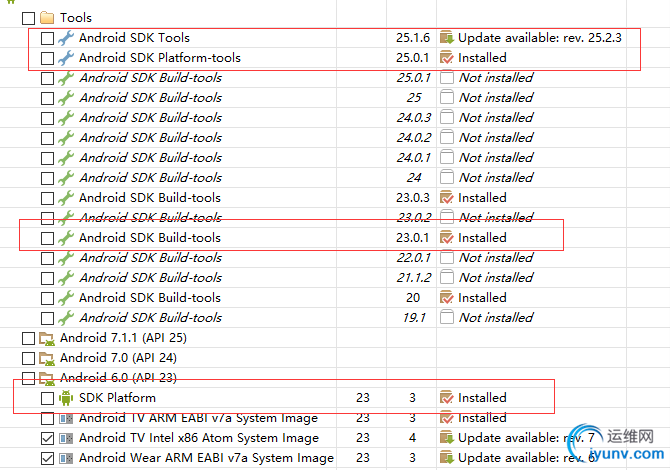Select the 'Android 7.1.1 (API 25)' tree row

click(123, 338)
